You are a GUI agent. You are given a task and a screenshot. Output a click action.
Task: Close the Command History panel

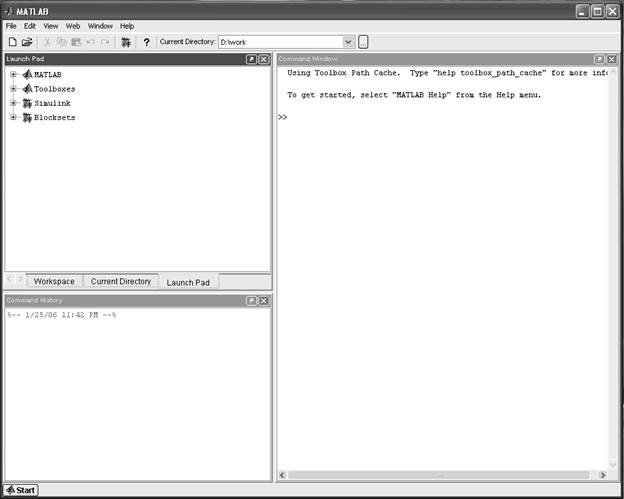[x=264, y=300]
